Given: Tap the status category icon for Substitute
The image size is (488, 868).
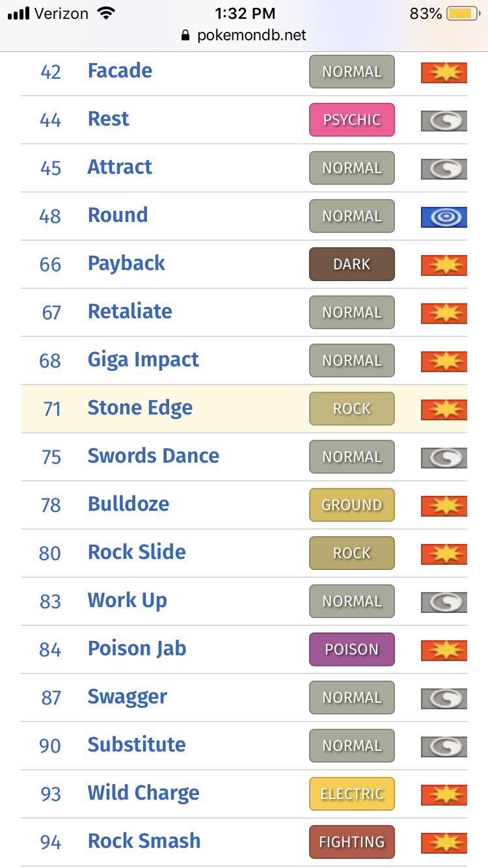Looking at the screenshot, I should [444, 746].
